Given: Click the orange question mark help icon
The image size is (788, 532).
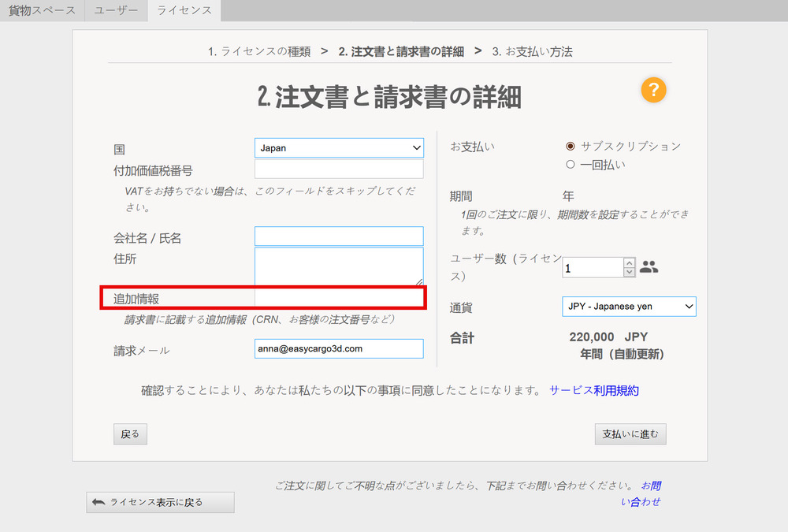Looking at the screenshot, I should click(x=653, y=90).
